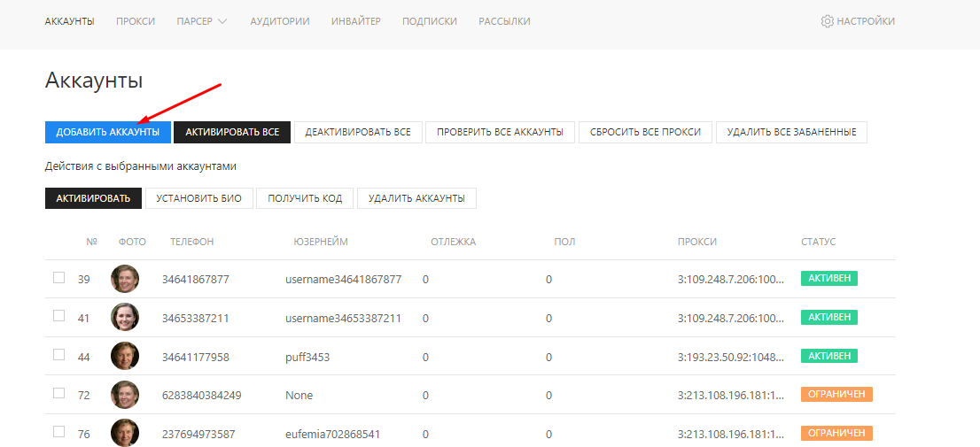This screenshot has height=447, width=980.
Task: Go to the Рассылки page
Action: click(x=504, y=21)
